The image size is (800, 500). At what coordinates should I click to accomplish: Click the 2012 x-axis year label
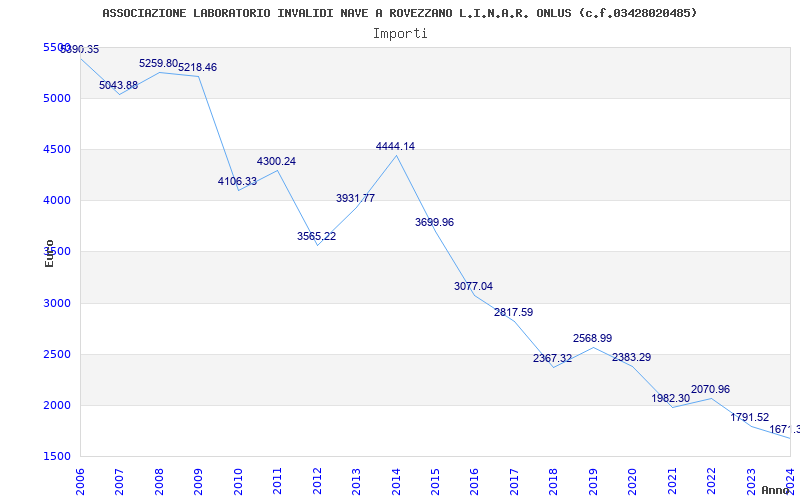pyautogui.click(x=317, y=482)
